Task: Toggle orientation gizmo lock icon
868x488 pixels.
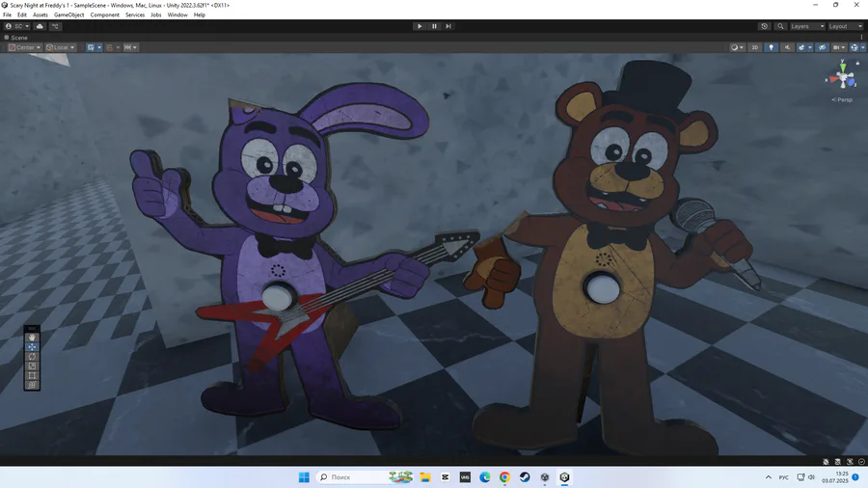Action: coord(857,63)
